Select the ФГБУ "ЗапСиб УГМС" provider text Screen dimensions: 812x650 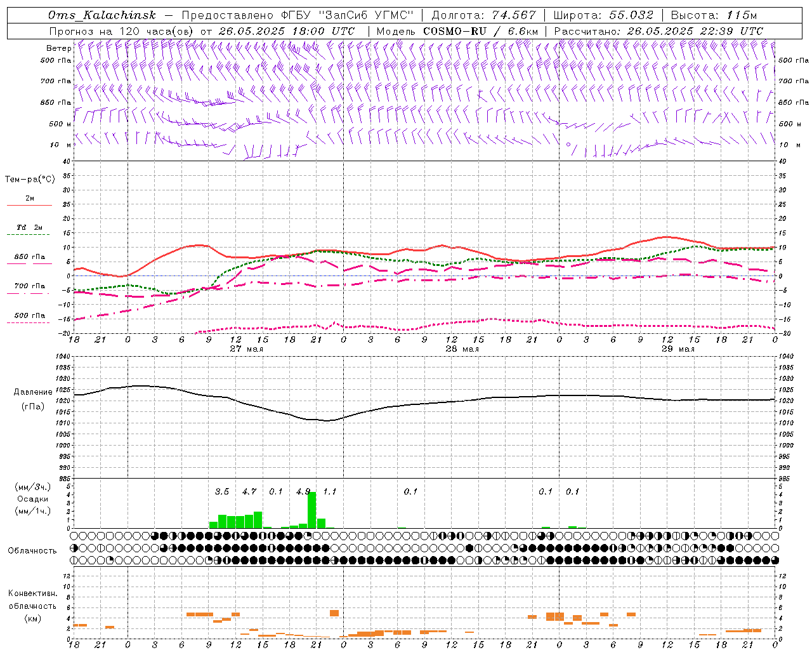coord(347,15)
